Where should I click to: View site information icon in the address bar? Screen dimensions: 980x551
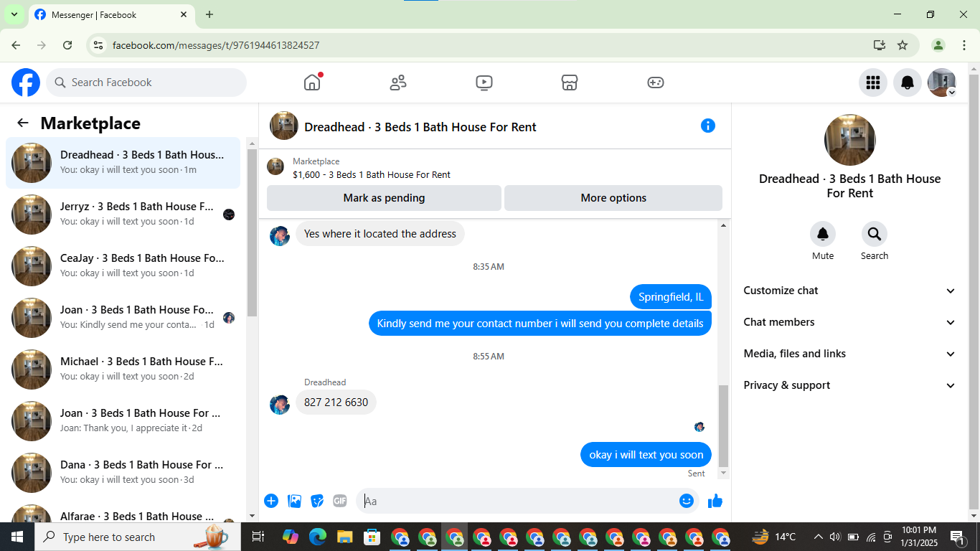[99, 45]
